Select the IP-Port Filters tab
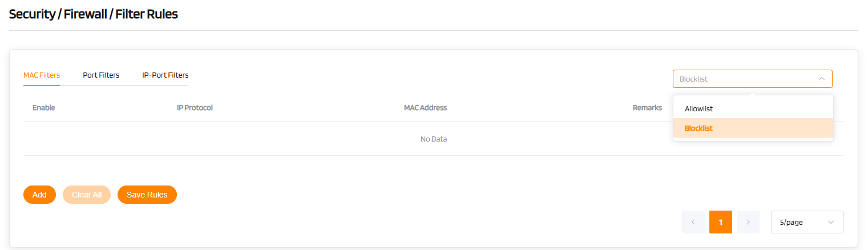 coord(165,75)
